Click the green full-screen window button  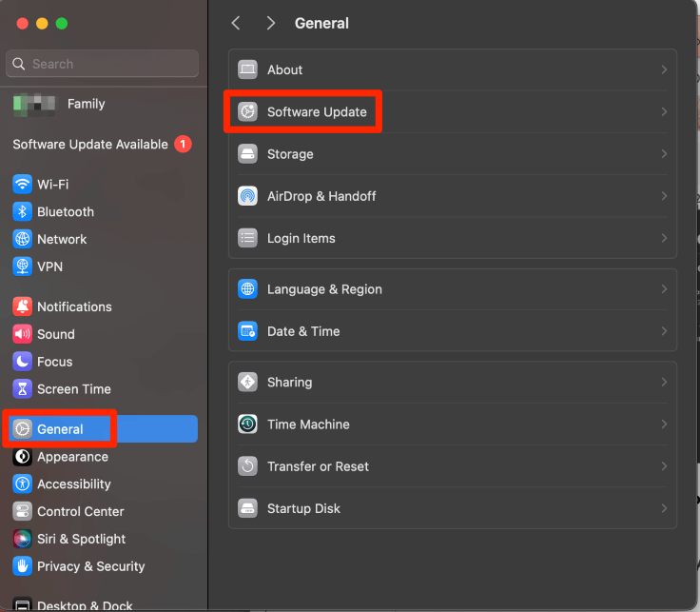point(62,23)
